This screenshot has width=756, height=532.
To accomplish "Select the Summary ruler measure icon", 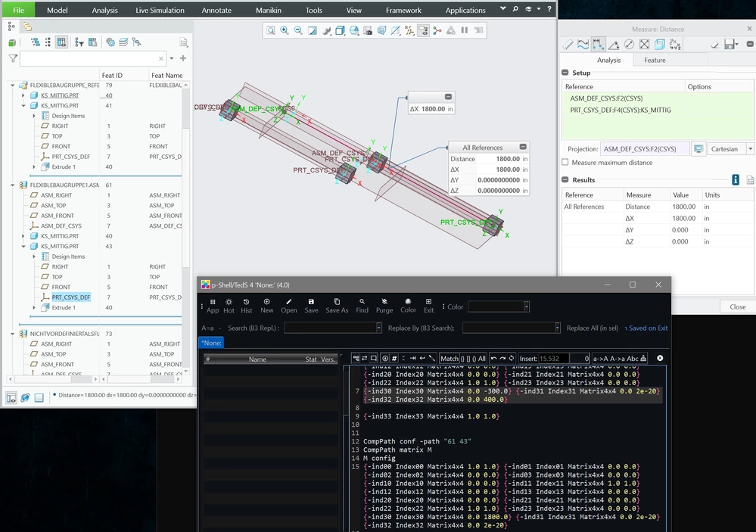I will [568, 45].
